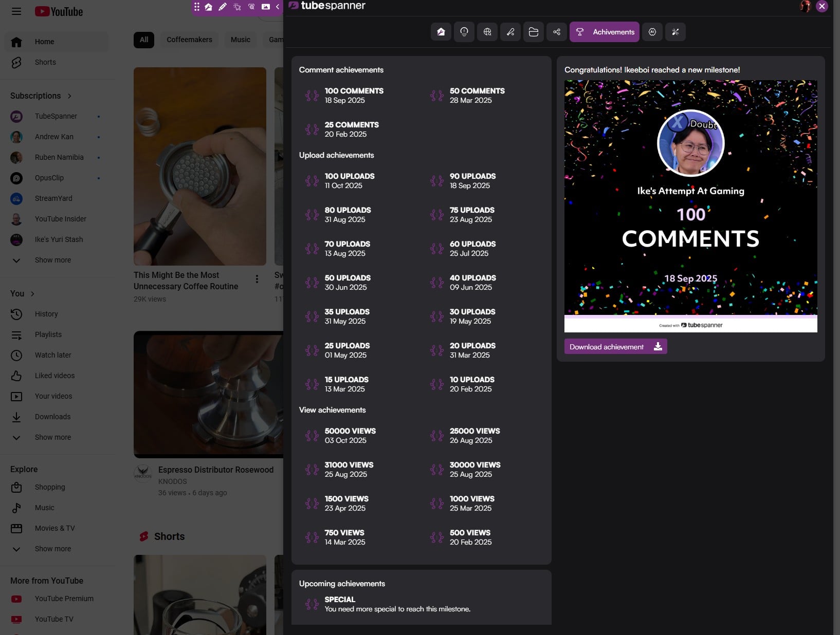Open the pen writing tools tab
Viewport: 840px width, 635px height.
[510, 32]
